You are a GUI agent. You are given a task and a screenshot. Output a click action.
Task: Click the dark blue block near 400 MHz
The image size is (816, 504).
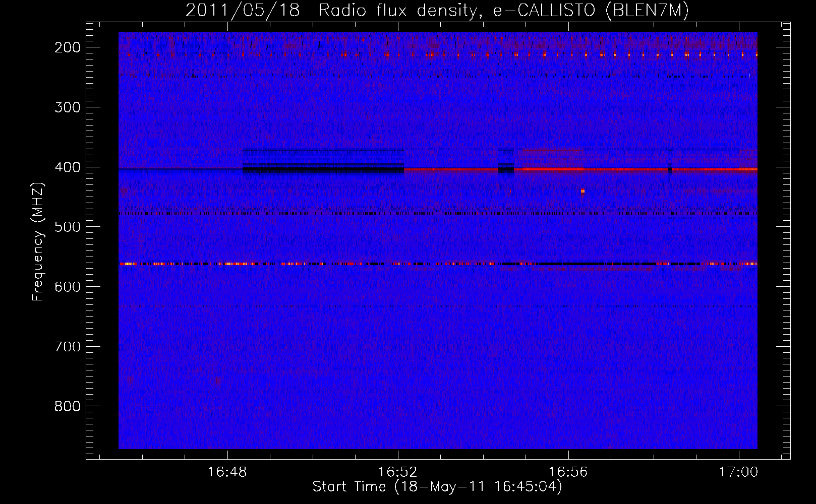pyautogui.click(x=323, y=161)
